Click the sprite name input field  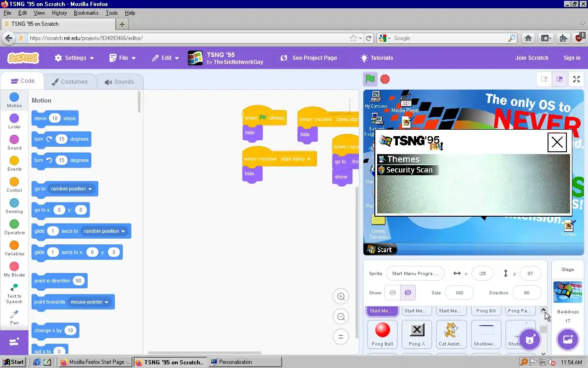click(415, 273)
